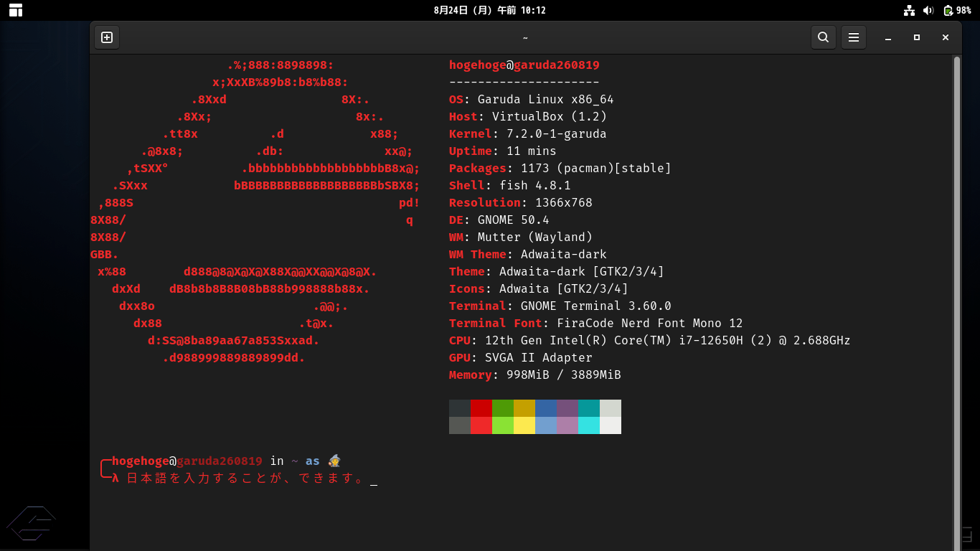Click the 'Packages: 1173 (pacman)[stable]' line

point(560,169)
